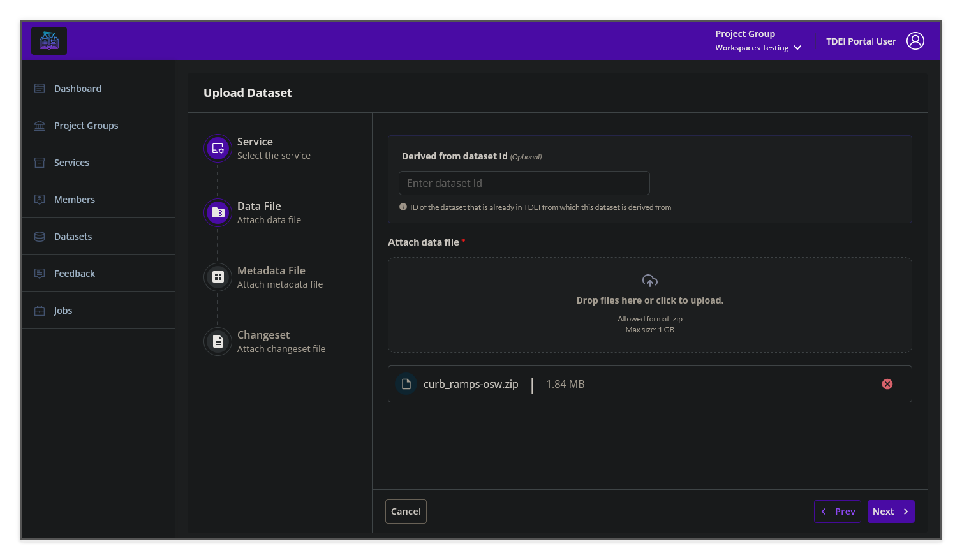Select the Project Groups sidebar icon

(39, 125)
